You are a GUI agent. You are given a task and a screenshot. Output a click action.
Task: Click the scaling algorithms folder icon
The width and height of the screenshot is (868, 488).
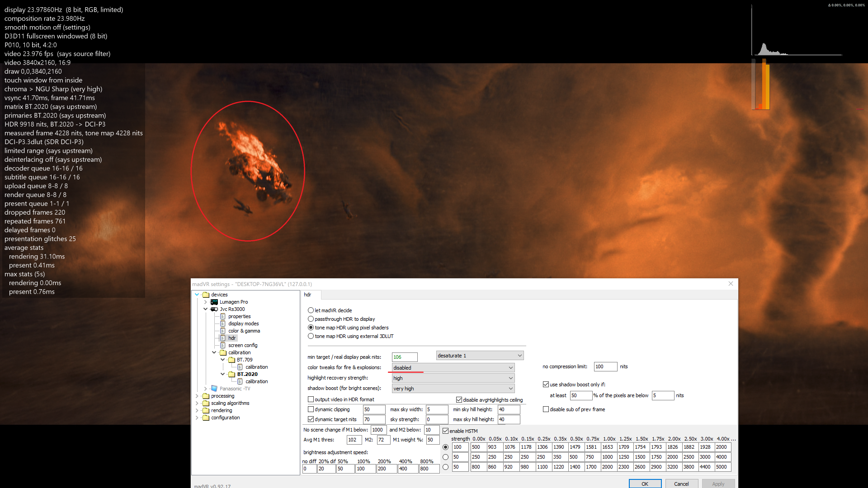tap(206, 403)
